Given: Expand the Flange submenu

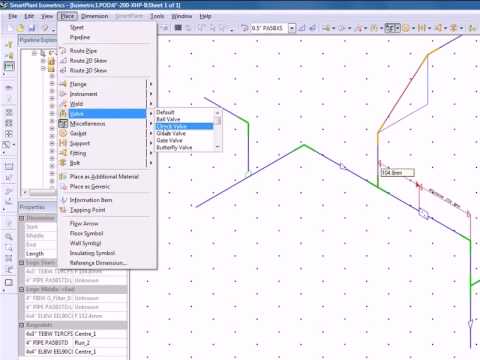Looking at the screenshot, I should tap(107, 84).
